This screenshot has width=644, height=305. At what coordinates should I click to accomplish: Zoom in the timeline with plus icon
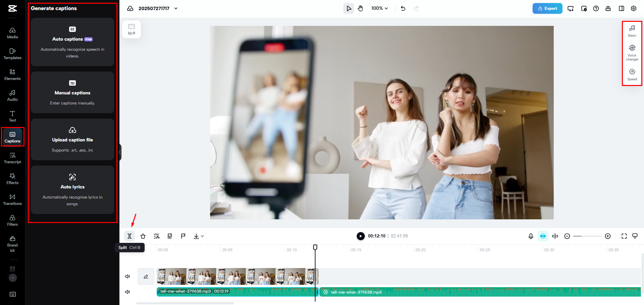point(608,236)
